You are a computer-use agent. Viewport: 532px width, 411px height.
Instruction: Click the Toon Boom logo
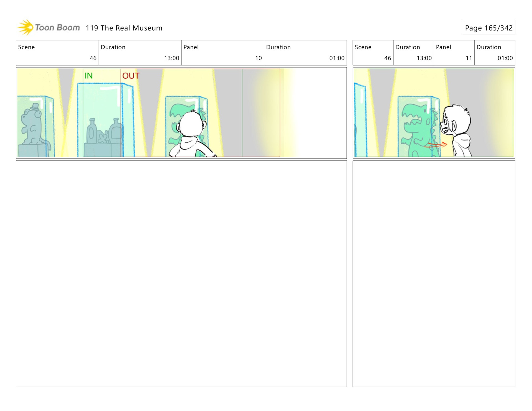(x=48, y=27)
